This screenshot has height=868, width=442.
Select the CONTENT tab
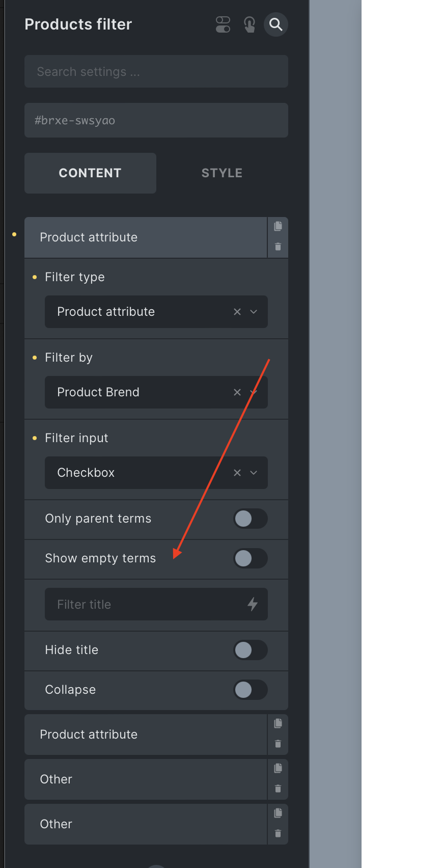click(90, 173)
